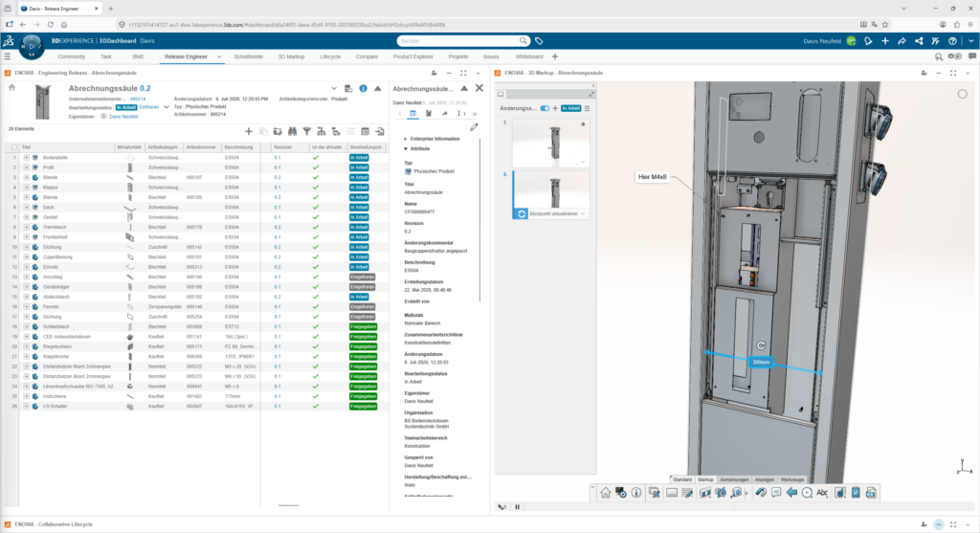Click the paperclip icon in the markup toolbar
This screenshot has height=533, width=980.
pyautogui.click(x=761, y=493)
